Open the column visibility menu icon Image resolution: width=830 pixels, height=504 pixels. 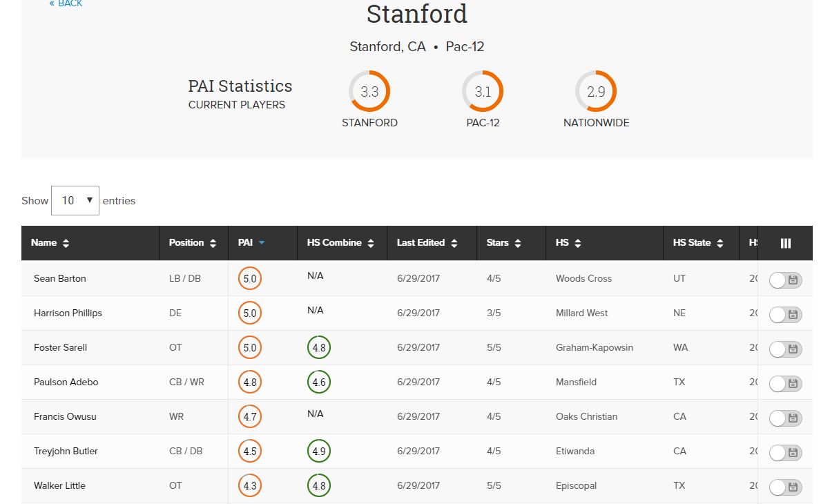[786, 243]
